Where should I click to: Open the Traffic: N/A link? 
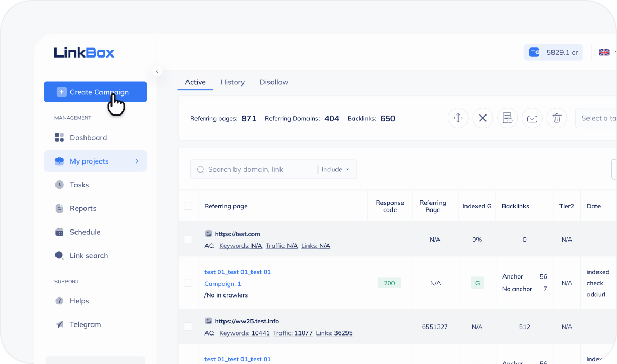coord(282,246)
